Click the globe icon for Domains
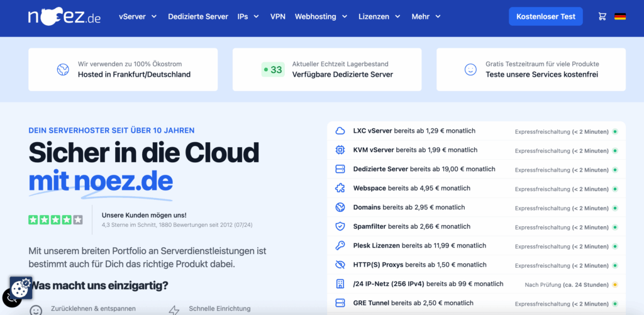644x315 pixels. [x=340, y=207]
